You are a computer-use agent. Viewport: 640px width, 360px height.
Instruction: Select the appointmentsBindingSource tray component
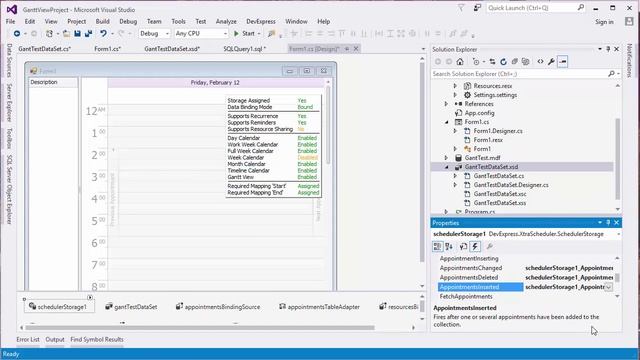pos(218,307)
